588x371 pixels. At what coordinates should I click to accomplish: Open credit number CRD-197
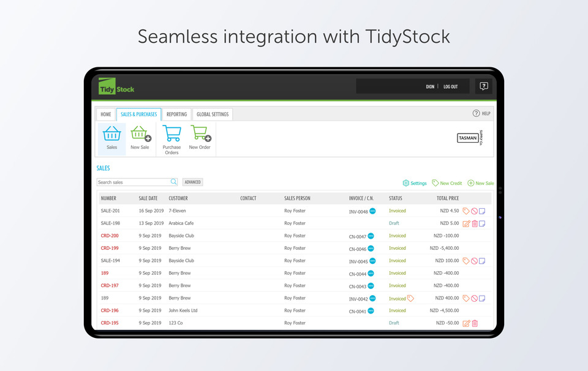pyautogui.click(x=110, y=285)
